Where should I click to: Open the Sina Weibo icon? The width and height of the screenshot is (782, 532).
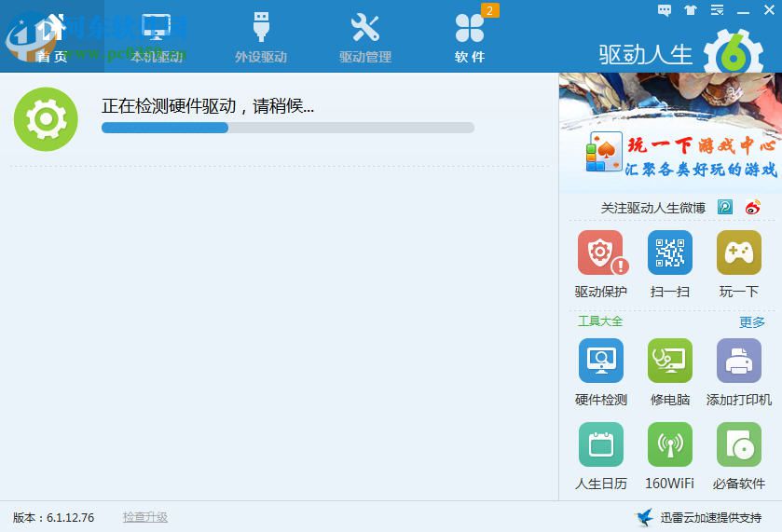click(x=752, y=207)
